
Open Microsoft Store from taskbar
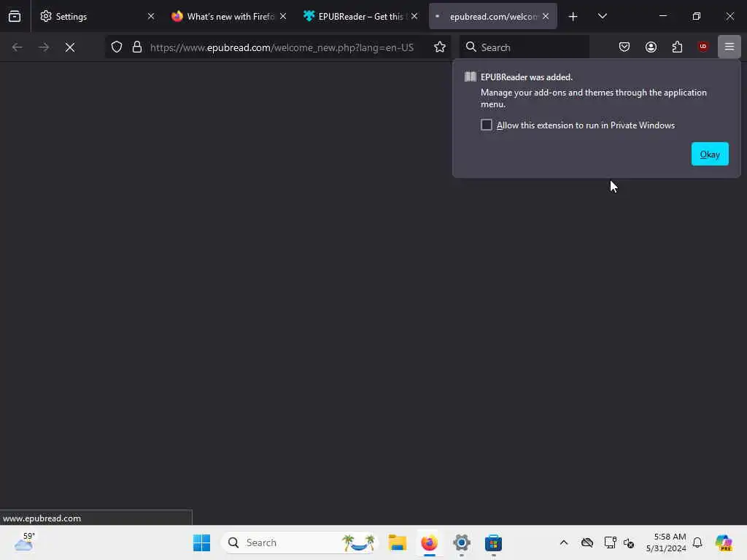(494, 542)
